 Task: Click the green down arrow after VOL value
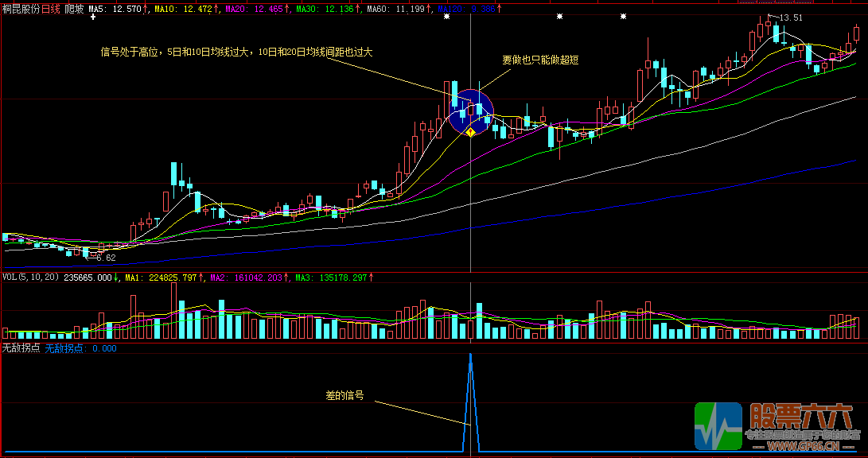tap(118, 278)
